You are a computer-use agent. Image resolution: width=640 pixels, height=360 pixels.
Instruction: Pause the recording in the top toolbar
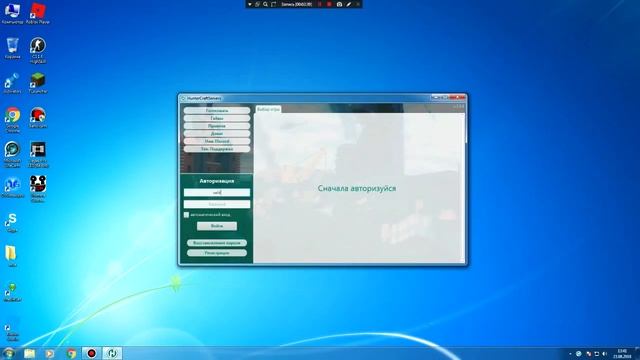[320, 4]
